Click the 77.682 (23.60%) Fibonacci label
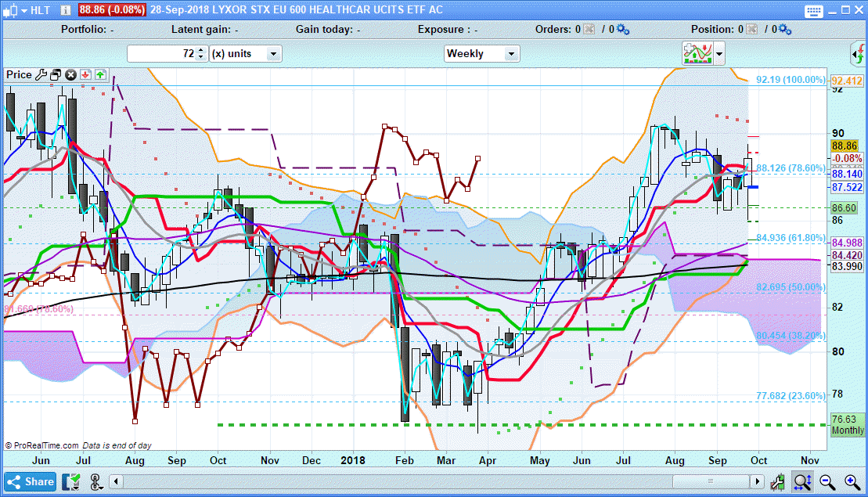Viewport: 868px width, 497px height. point(791,396)
